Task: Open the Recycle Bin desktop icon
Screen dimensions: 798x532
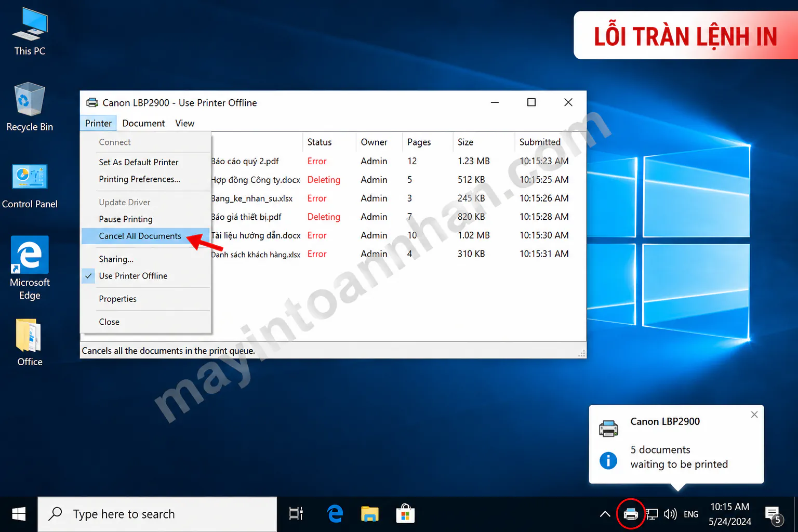Action: [30, 107]
